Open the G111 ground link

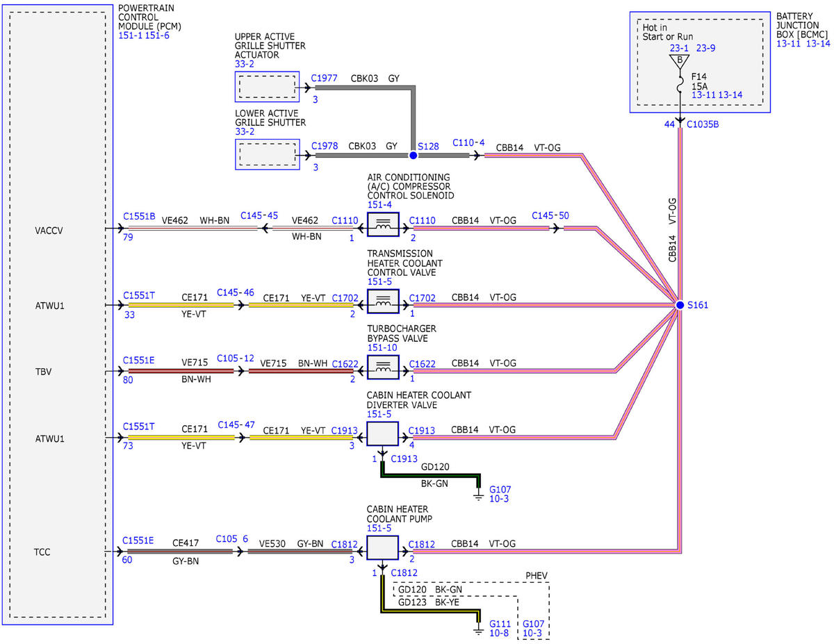500,624
